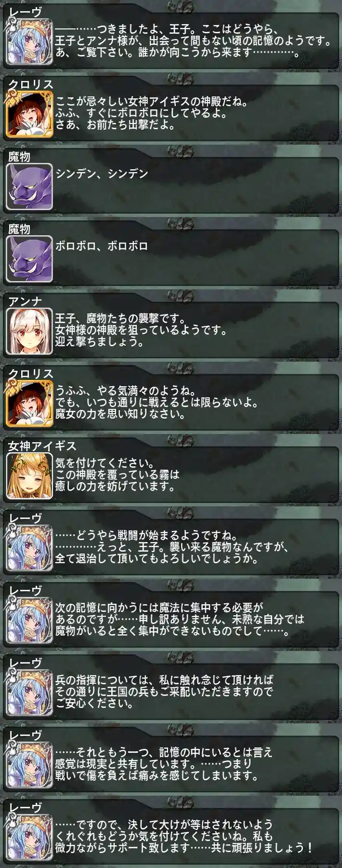
Task: Click Anna's white-haired portrait
Action: click(29, 331)
